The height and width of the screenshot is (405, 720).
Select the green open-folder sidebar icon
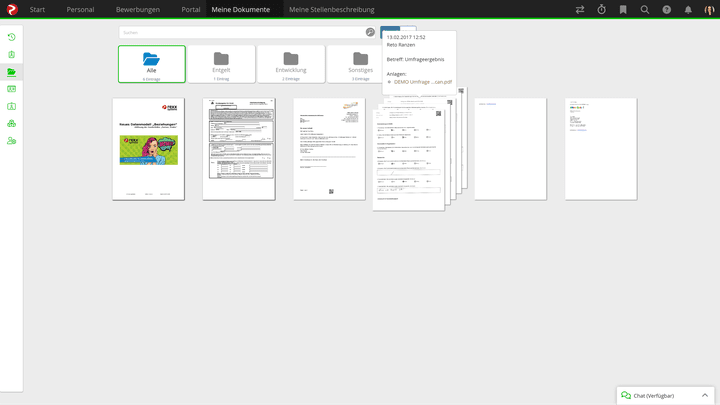(x=11, y=72)
